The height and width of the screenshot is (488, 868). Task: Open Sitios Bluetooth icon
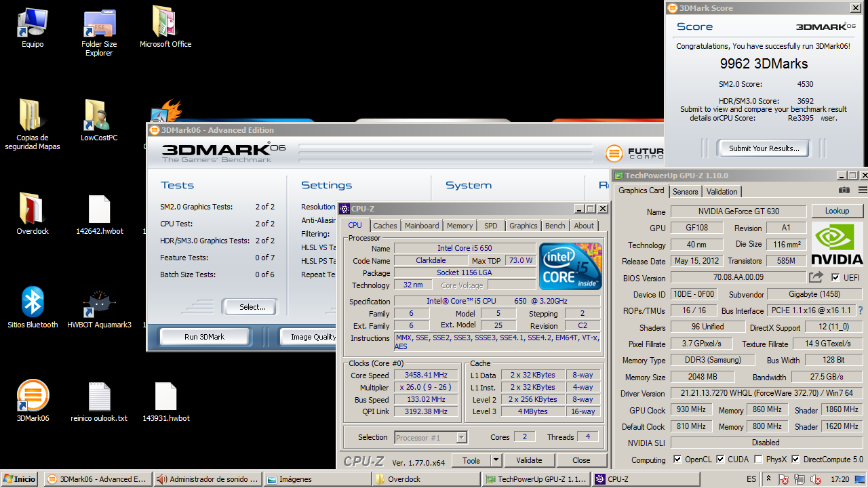(x=32, y=308)
